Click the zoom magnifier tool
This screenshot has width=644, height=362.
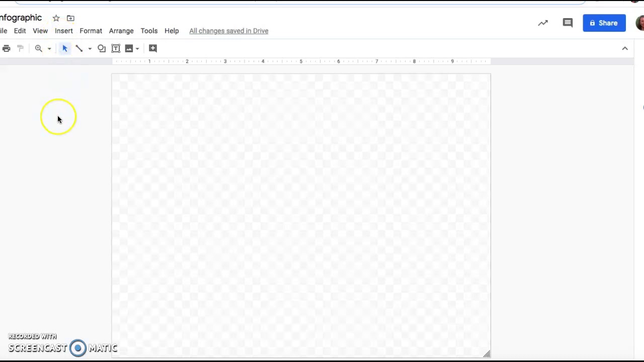[39, 48]
